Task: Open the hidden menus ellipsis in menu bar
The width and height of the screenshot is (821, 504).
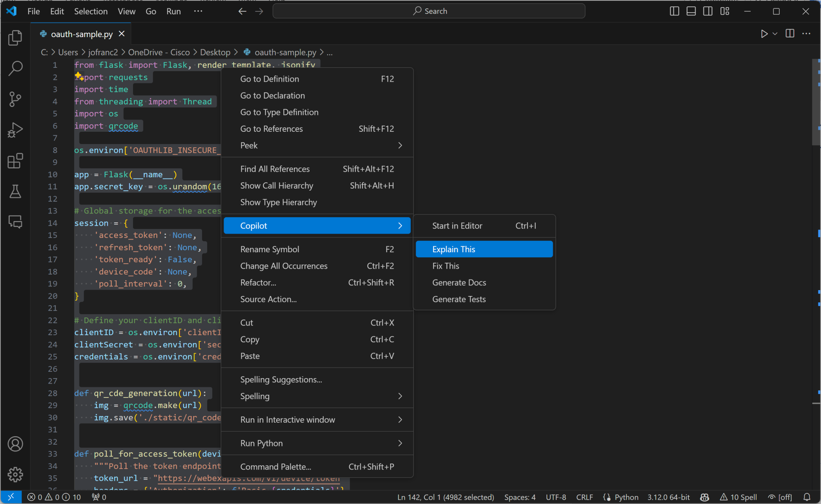Action: click(198, 11)
